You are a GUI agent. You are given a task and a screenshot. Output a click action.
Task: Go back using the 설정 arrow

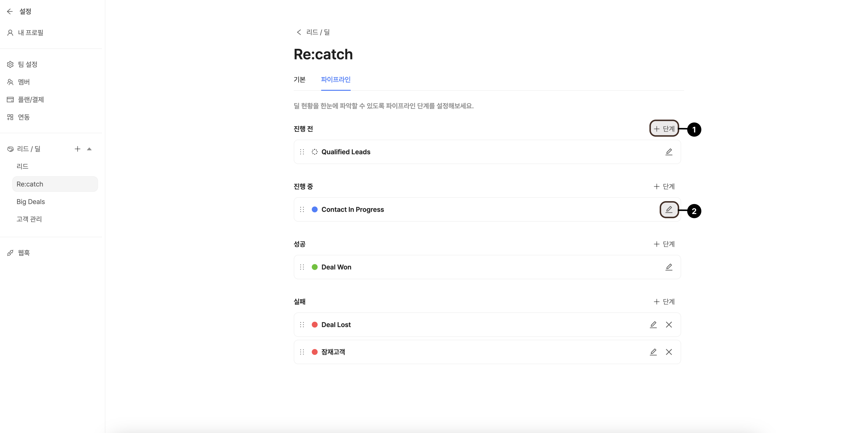click(x=10, y=11)
